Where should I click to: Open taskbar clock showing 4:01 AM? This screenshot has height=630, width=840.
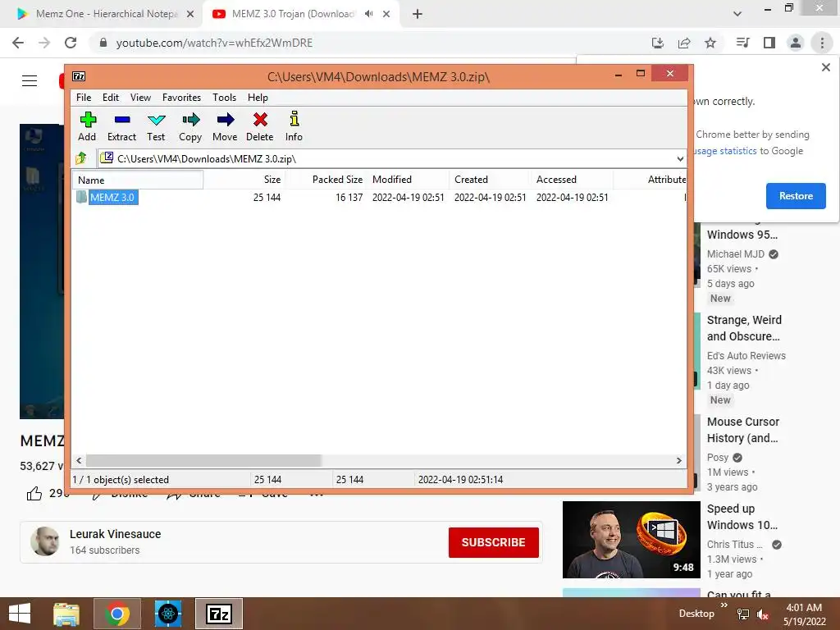tap(804, 614)
